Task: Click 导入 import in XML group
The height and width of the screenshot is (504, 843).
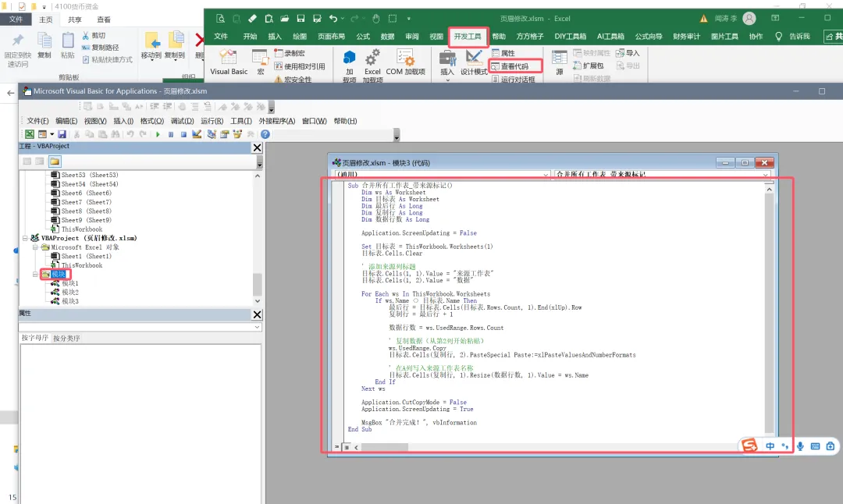Action: tap(628, 53)
